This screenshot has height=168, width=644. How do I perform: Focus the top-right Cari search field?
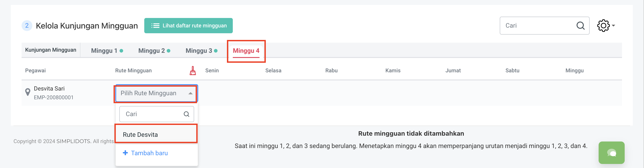coord(537,26)
